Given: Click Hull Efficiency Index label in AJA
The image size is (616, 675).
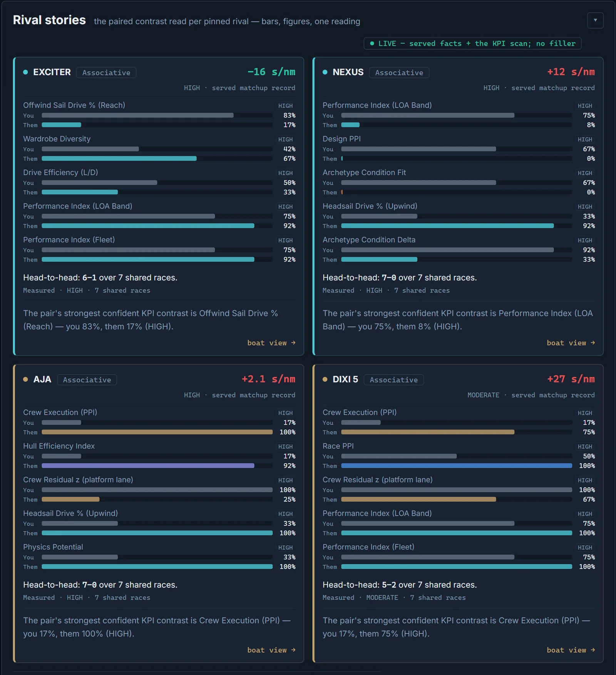Looking at the screenshot, I should [x=59, y=446].
